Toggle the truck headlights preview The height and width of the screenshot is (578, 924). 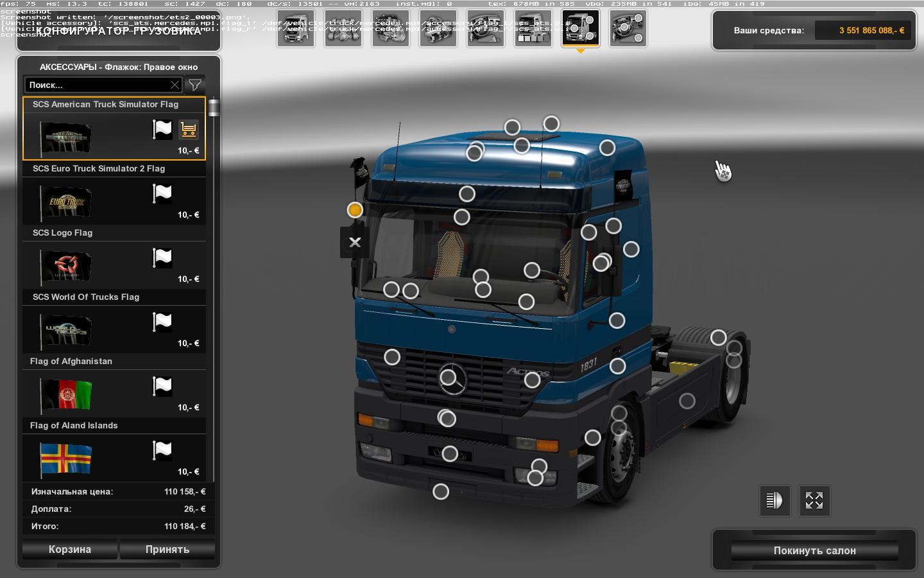[774, 500]
